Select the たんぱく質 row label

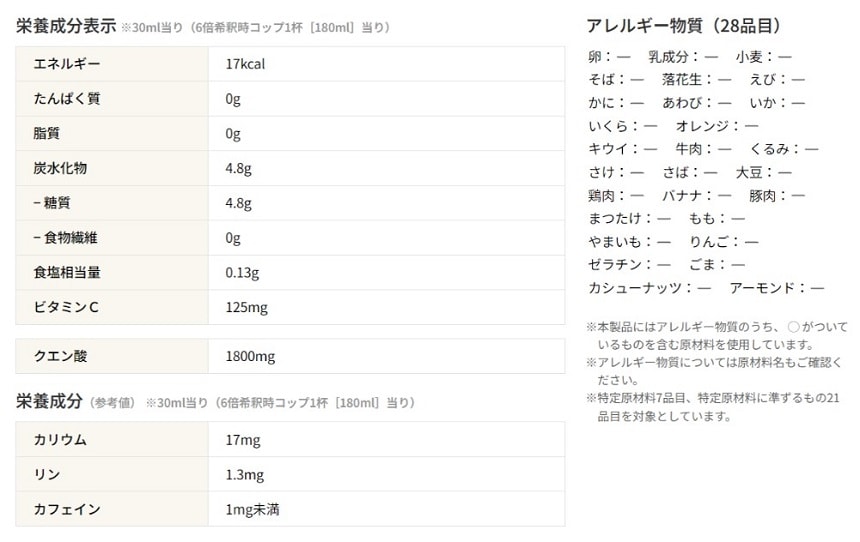point(67,99)
